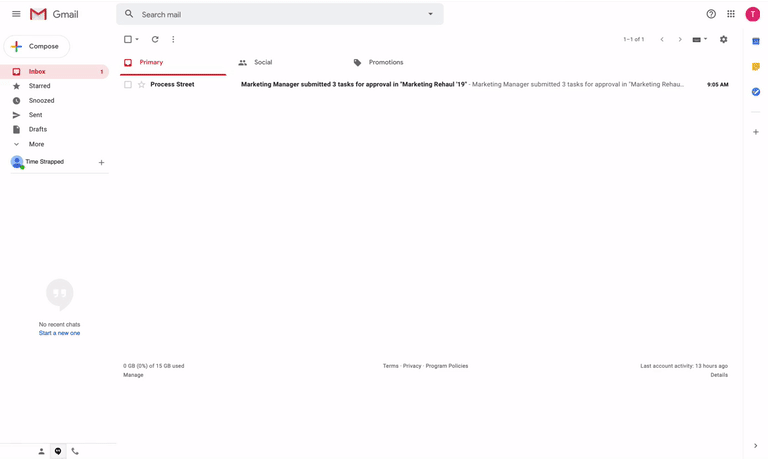This screenshot has height=459, width=768.
Task: Open Google Keep side panel icon
Action: tap(756, 67)
